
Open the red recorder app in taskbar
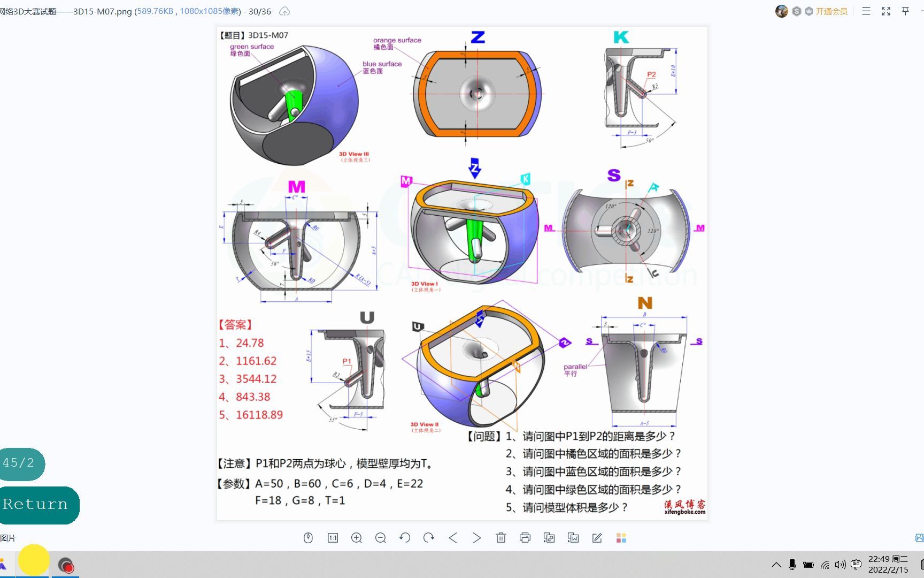point(66,565)
